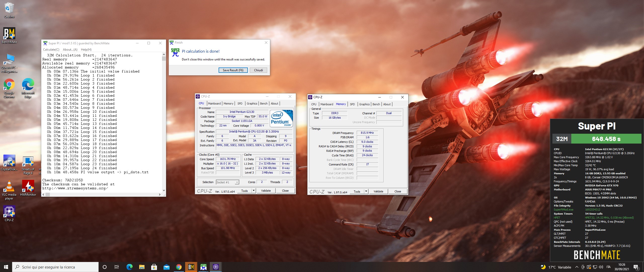Open the About...(A) menu in Super PI

point(70,50)
